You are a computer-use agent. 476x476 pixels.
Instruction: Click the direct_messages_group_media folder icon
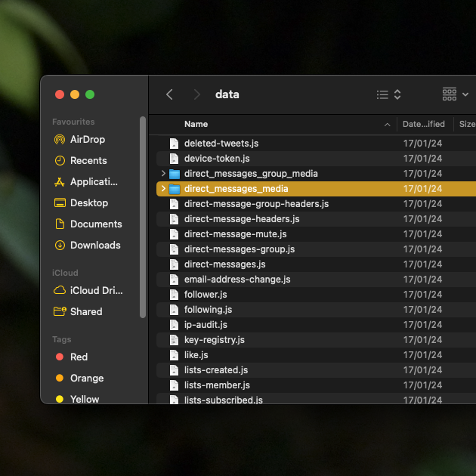tap(175, 174)
